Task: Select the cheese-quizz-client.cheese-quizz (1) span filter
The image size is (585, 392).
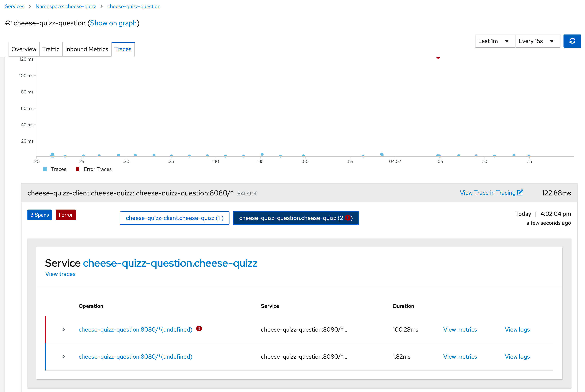Action: pos(174,218)
